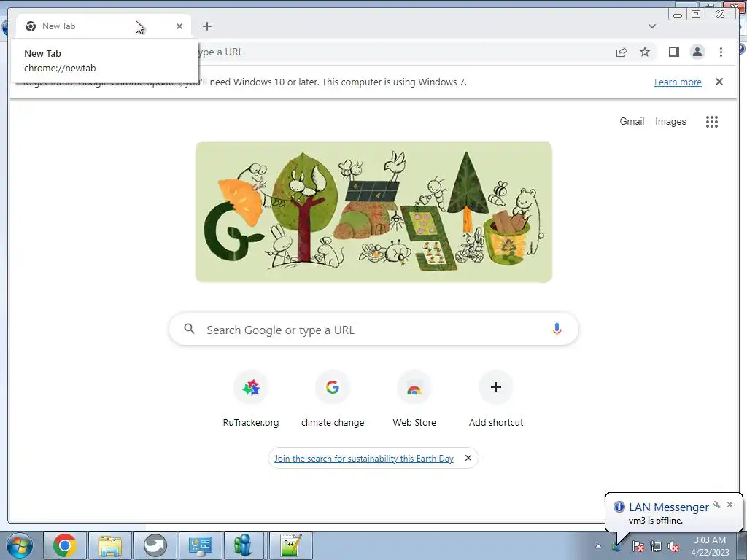This screenshot has width=747, height=560.
Task: Open the RuTracker.org shortcut
Action: pyautogui.click(x=251, y=399)
